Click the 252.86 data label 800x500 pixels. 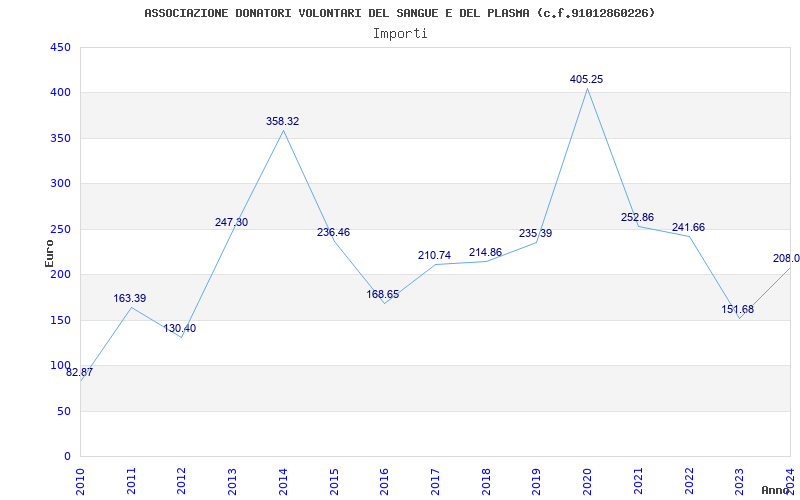pos(637,217)
